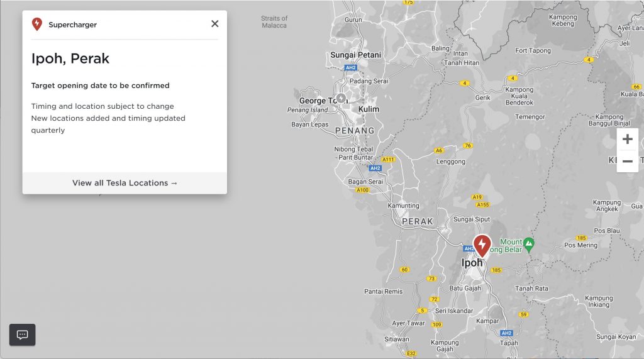Image resolution: width=644 pixels, height=359 pixels.
Task: Click the Supercharger pin icon in card header
Action: pyautogui.click(x=37, y=25)
